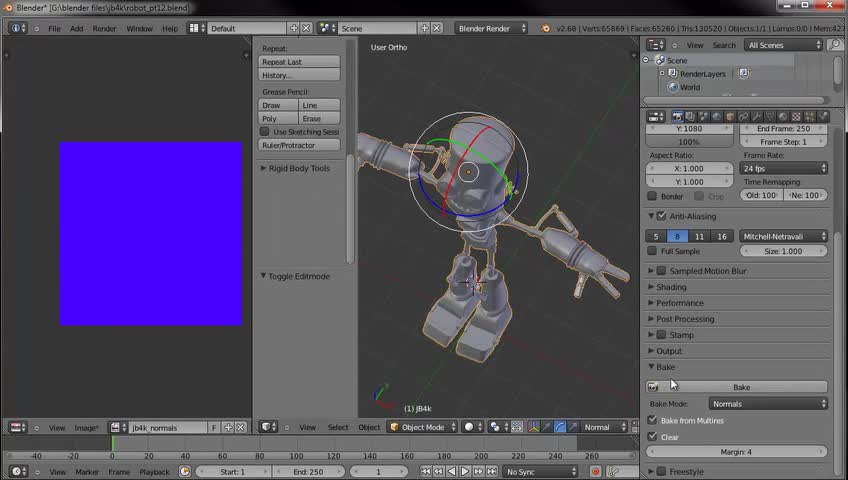Viewport: 848px width, 480px height.
Task: Open the File menu
Action: point(54,29)
